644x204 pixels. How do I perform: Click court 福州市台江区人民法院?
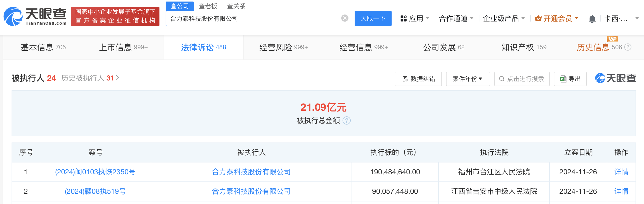(x=494, y=172)
